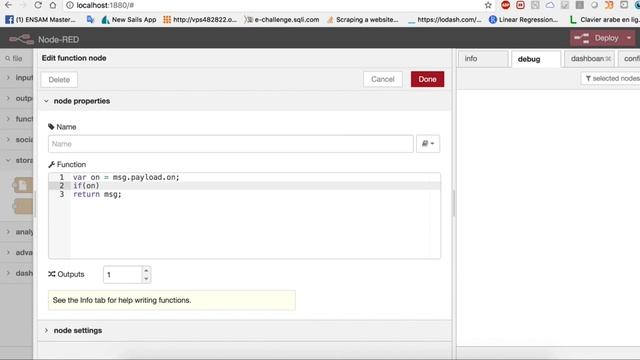Decrease the Outputs count with down arrow
Viewport: 640px width, 360px height.
[146, 279]
